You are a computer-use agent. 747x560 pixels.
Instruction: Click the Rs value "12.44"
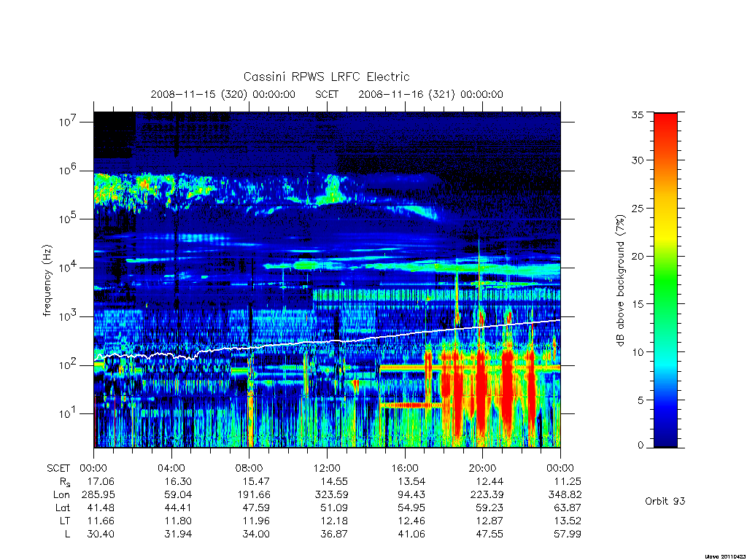[x=489, y=481]
